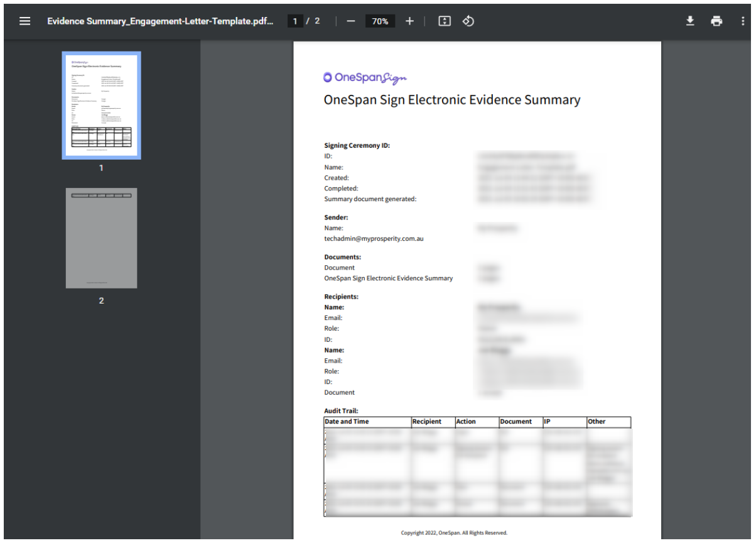Click the zoom in plus button

pyautogui.click(x=409, y=21)
